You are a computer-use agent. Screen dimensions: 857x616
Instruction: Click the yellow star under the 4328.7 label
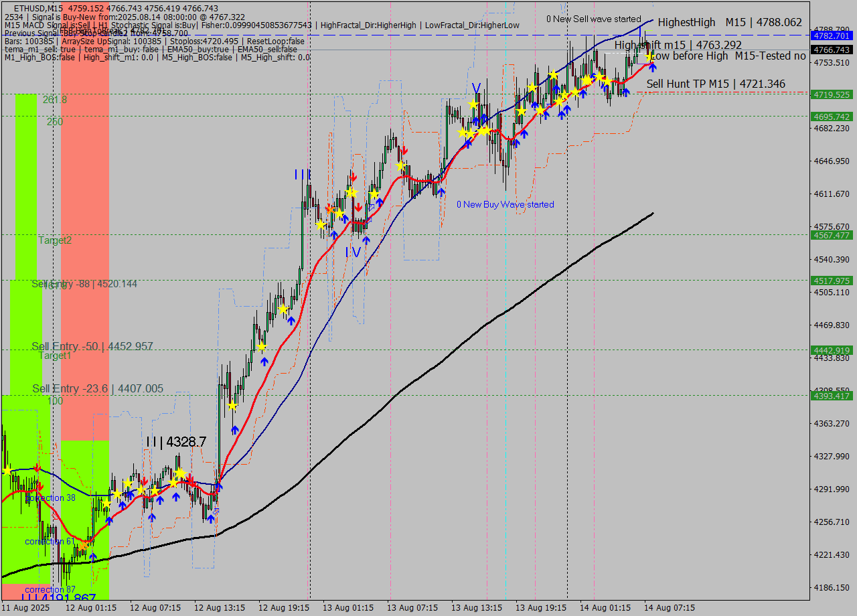pos(179,473)
